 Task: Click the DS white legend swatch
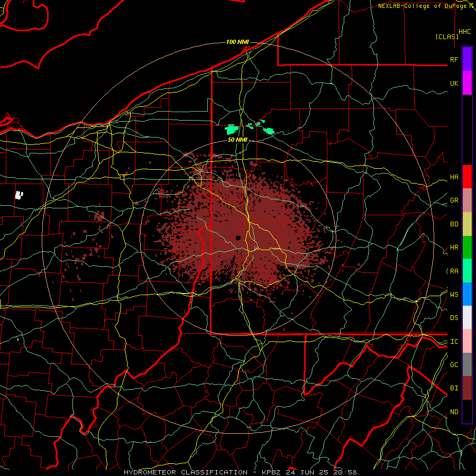(467, 317)
